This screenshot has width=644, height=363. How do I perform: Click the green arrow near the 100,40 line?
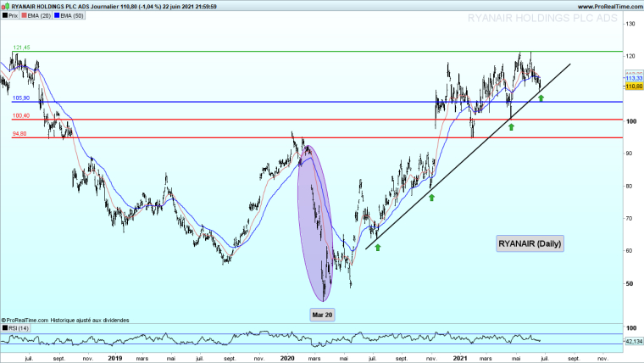[x=511, y=127]
